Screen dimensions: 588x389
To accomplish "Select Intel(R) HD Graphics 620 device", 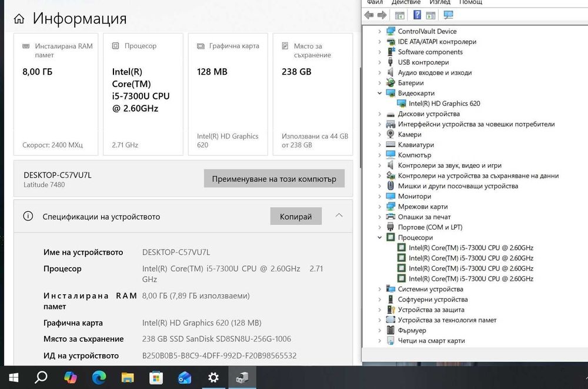I will (444, 103).
